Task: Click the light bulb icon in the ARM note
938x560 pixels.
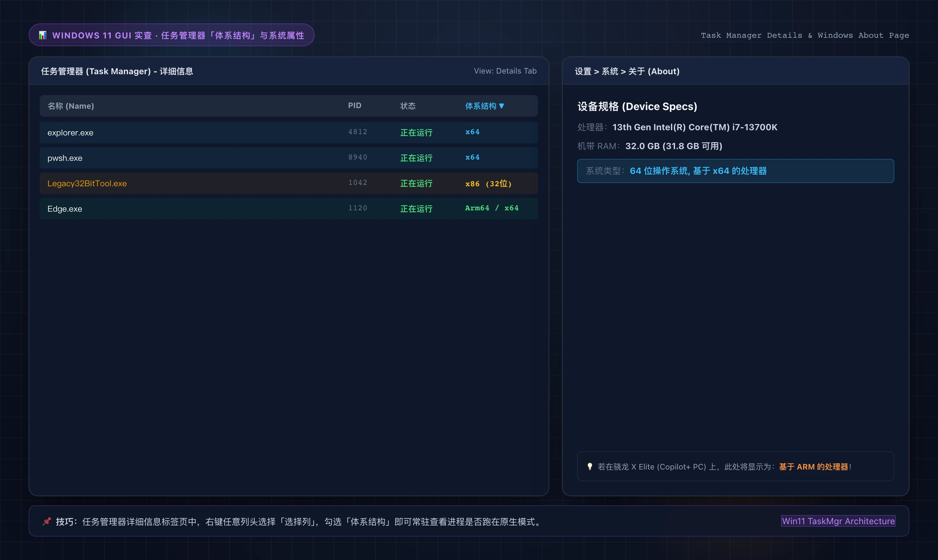Action: click(590, 467)
